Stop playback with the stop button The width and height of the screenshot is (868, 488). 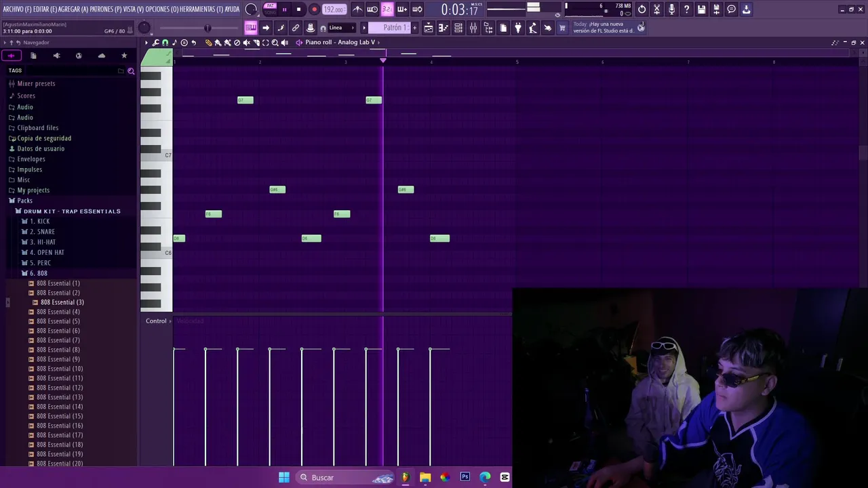point(298,9)
